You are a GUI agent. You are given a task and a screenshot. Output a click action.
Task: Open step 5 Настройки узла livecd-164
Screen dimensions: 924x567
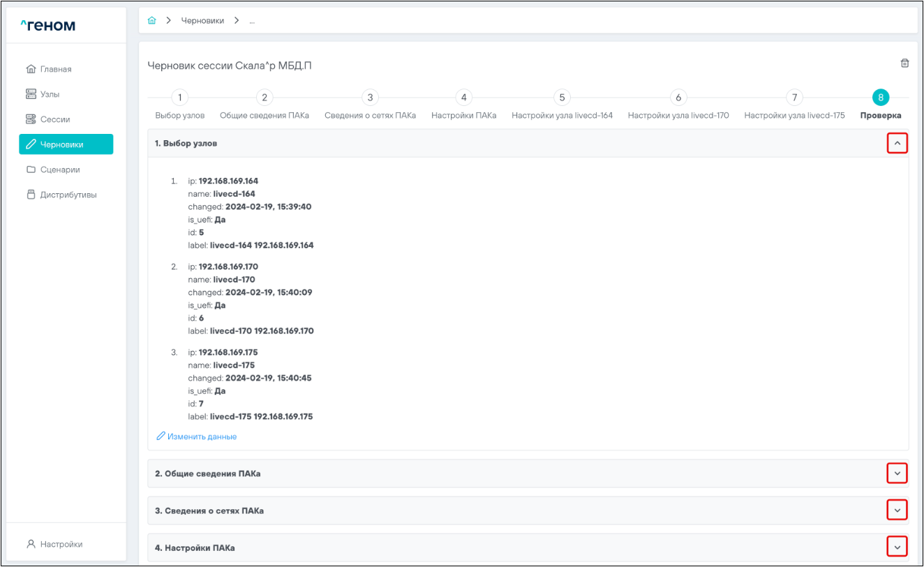click(562, 98)
